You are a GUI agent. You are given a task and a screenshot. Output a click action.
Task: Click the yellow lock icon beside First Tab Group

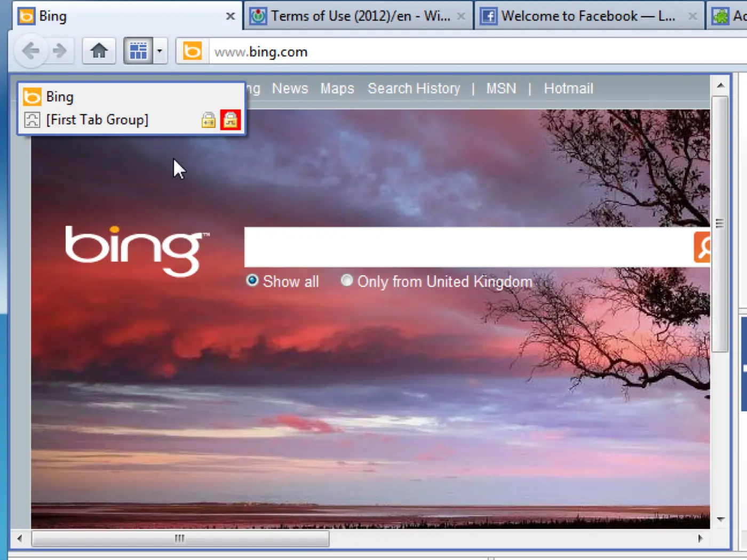coord(209,120)
